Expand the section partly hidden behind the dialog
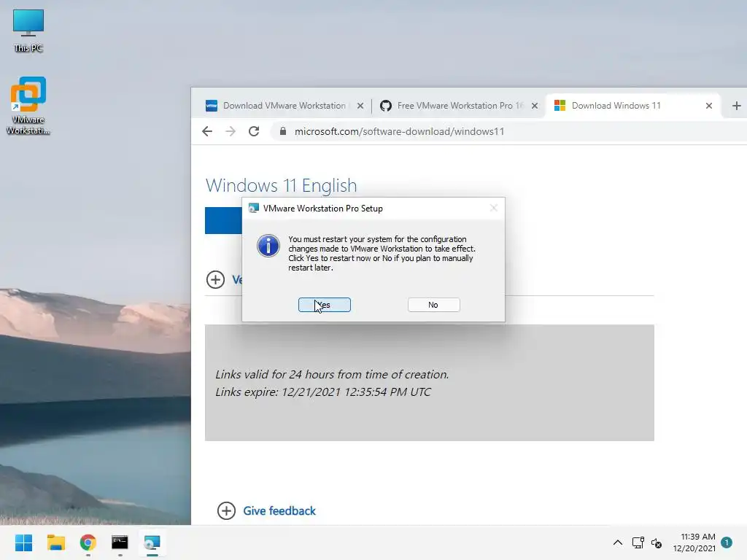Image resolution: width=747 pixels, height=560 pixels. 215,279
